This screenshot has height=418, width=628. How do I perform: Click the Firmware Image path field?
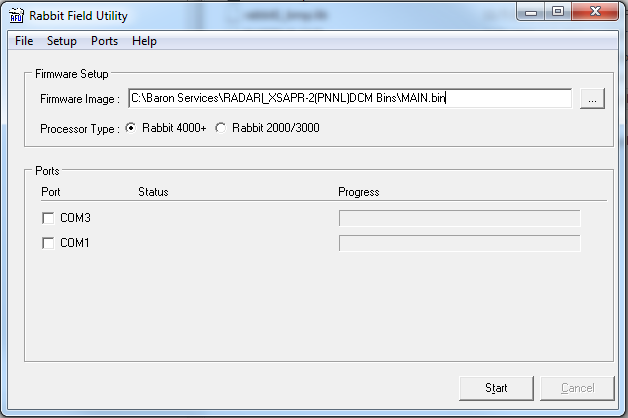(350, 98)
